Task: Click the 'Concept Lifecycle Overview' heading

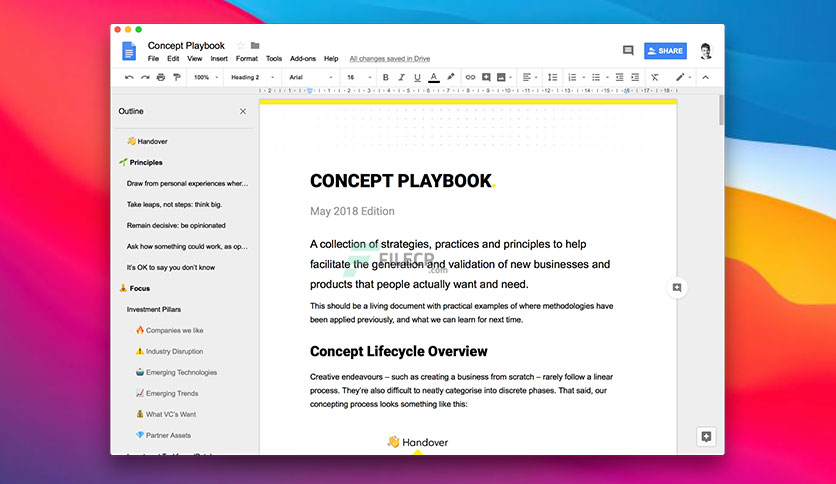Action: coord(399,351)
